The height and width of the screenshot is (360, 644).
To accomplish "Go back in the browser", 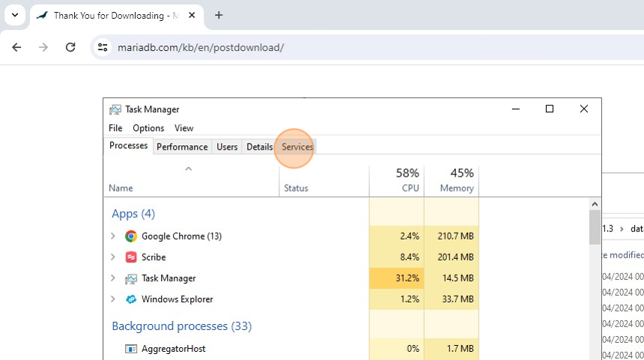I will 16,47.
